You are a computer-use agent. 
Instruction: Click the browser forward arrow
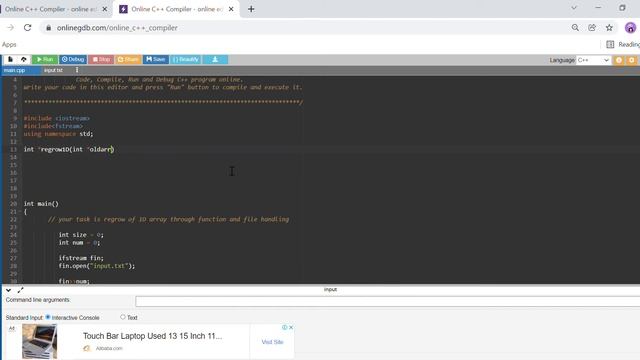tap(11, 28)
